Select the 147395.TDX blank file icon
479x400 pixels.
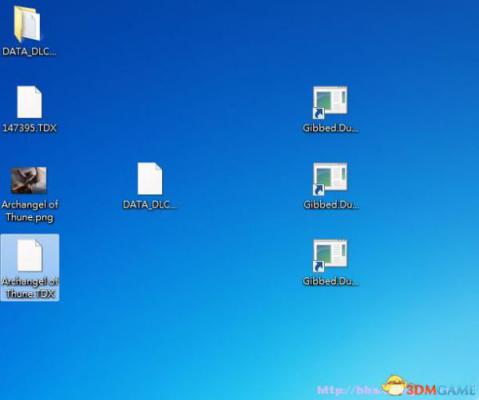tap(29, 102)
